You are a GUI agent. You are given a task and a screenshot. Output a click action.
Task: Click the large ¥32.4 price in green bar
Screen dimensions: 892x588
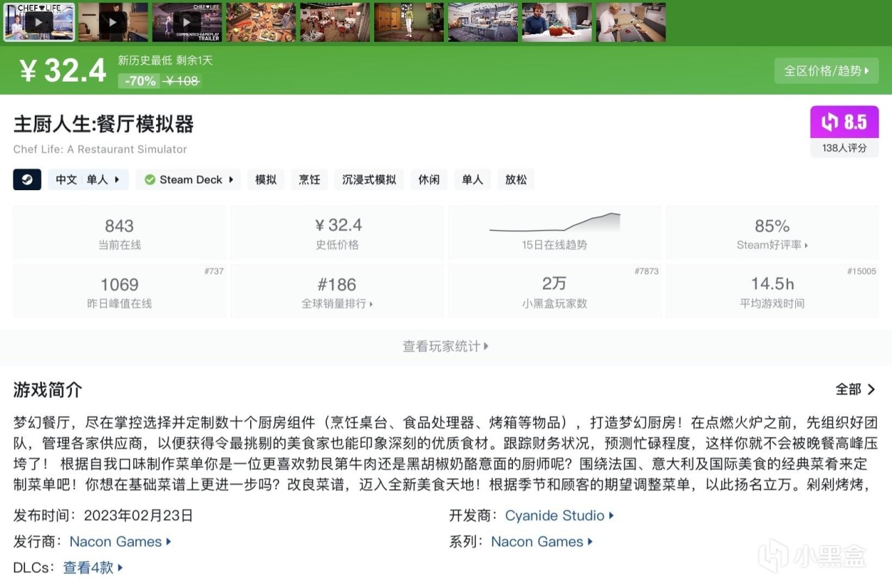tap(63, 71)
